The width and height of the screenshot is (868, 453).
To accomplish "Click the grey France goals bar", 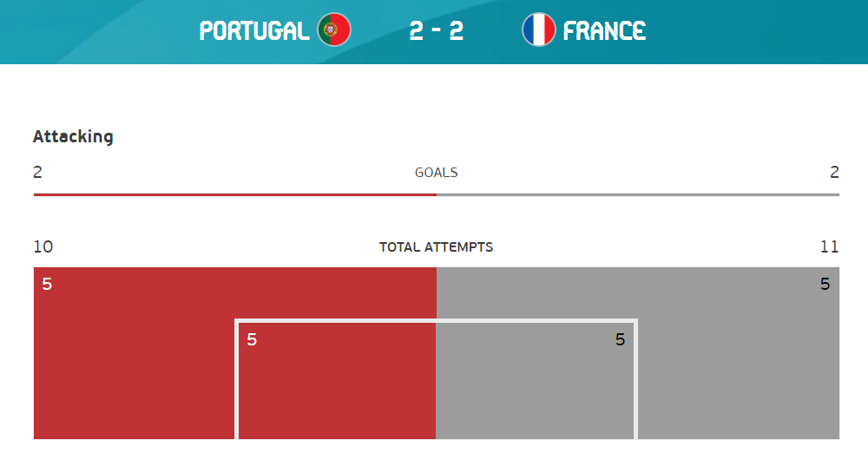I will (x=638, y=194).
